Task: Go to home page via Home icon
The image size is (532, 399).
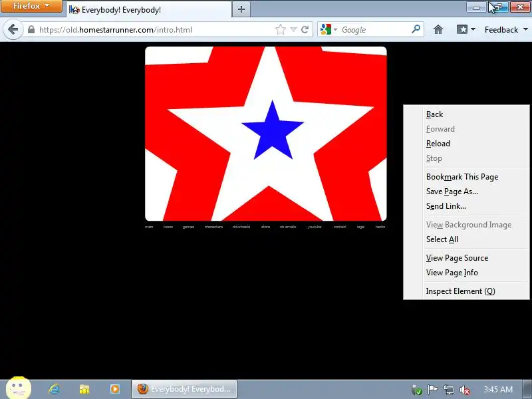Action: pyautogui.click(x=438, y=30)
